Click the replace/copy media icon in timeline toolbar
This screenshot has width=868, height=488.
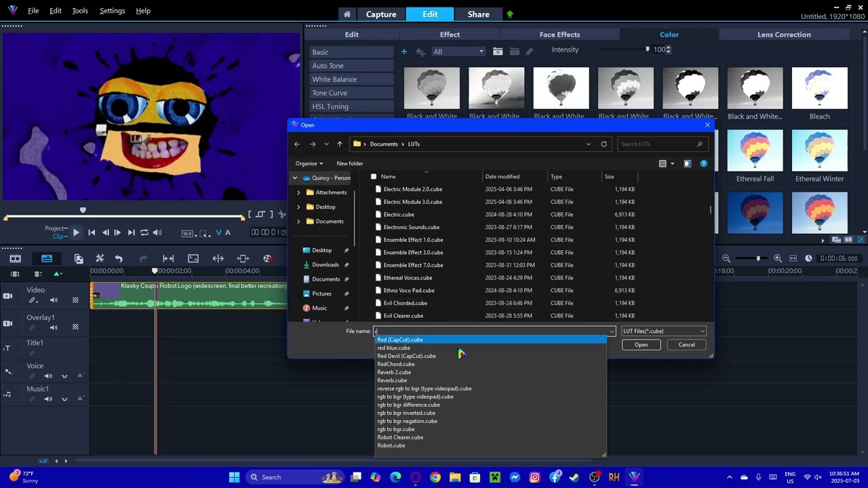coord(79,258)
